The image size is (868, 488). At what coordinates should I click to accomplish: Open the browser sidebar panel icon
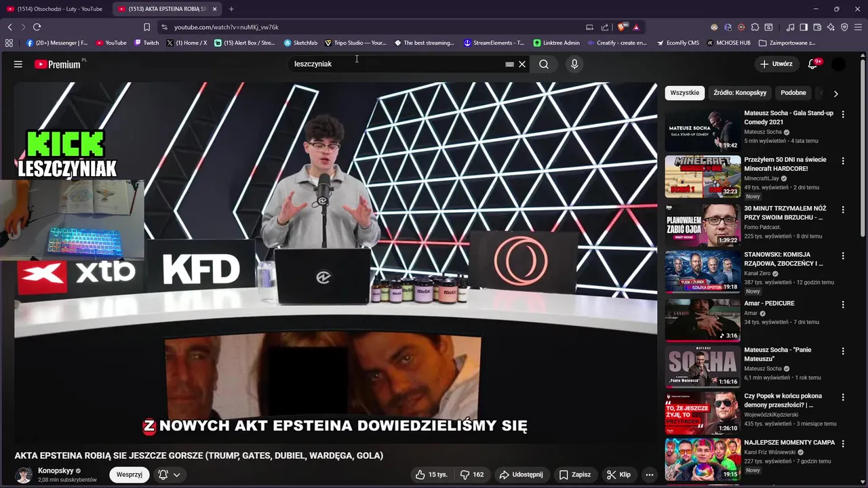804,27
